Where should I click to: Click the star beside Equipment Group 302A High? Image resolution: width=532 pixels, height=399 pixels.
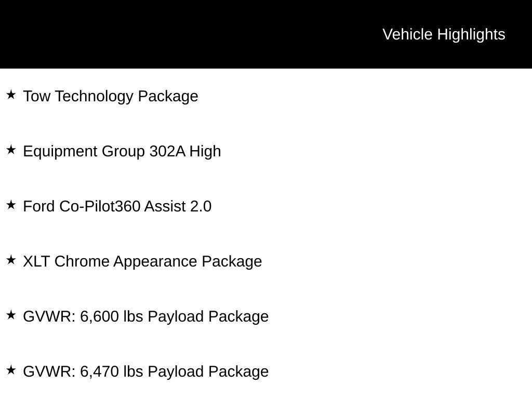[11, 150]
